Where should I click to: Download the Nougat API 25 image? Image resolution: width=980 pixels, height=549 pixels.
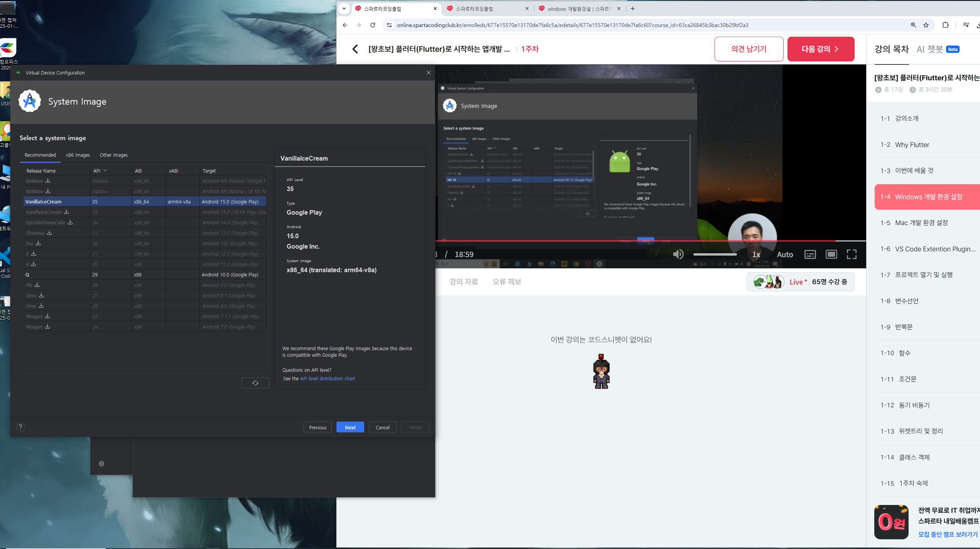47,316
